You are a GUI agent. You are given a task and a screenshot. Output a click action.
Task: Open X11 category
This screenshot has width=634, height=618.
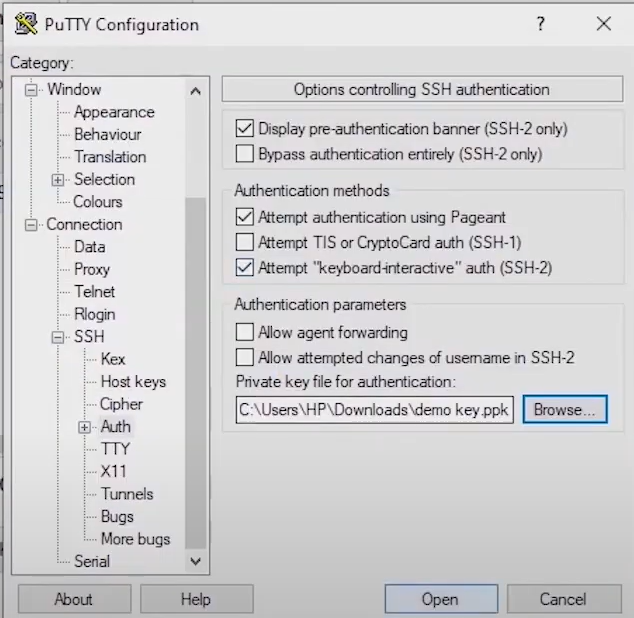point(113,472)
